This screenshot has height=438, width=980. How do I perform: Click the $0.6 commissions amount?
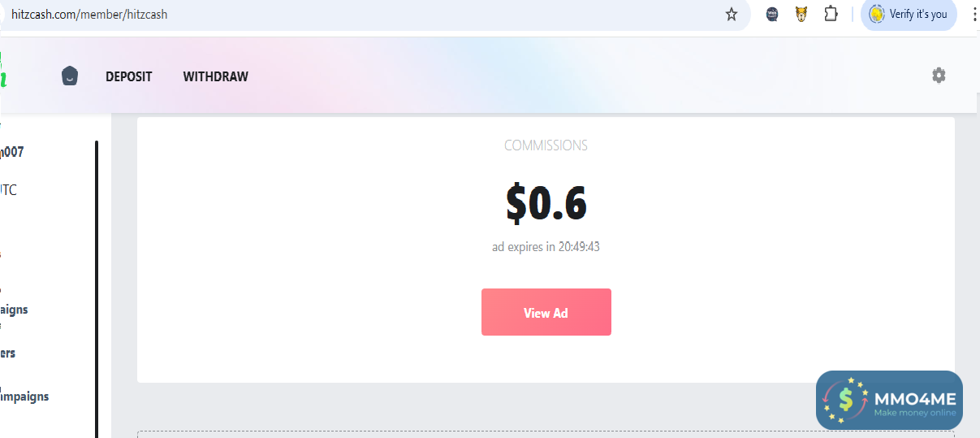pyautogui.click(x=546, y=202)
